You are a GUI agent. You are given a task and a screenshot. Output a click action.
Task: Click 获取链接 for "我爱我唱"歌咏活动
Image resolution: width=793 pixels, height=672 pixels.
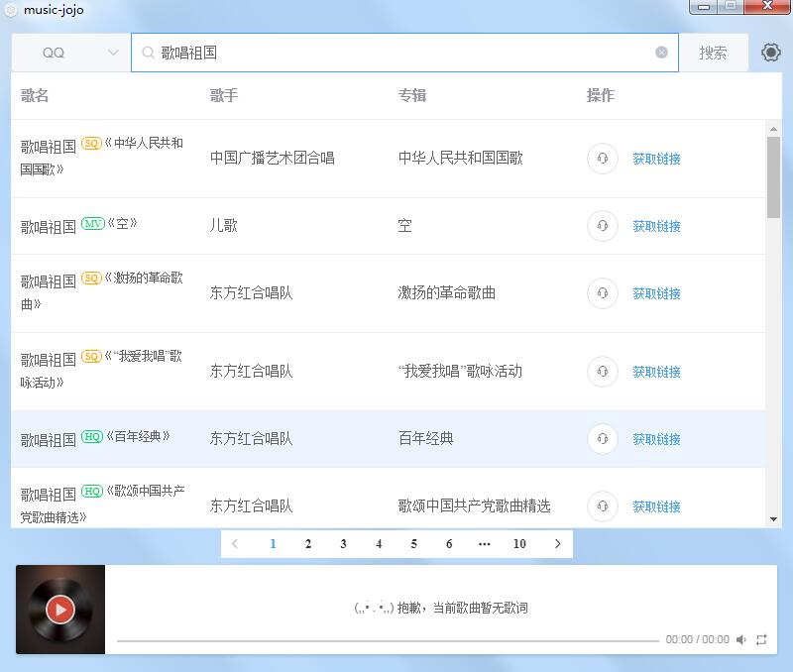click(x=656, y=372)
